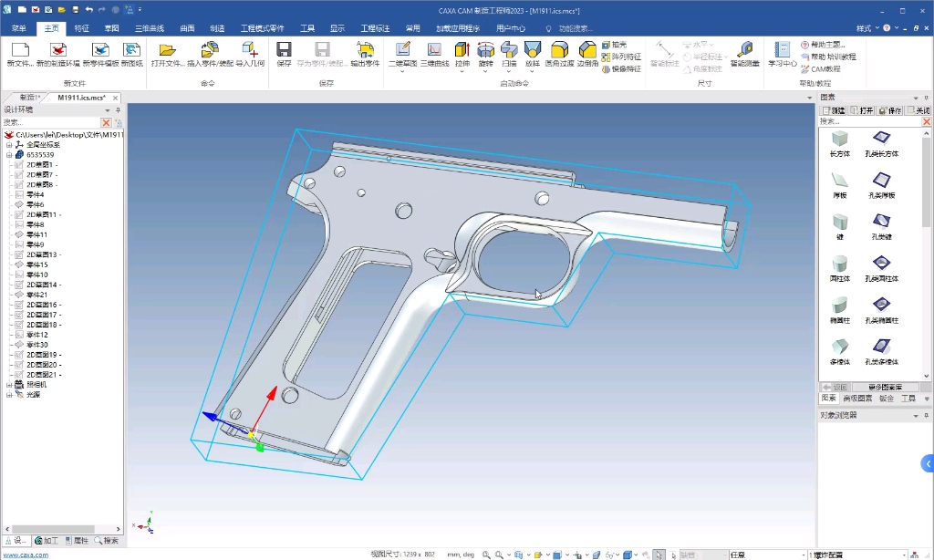The image size is (934, 560).
Task: Click the 更多图素库 button
Action: pyautogui.click(x=885, y=388)
